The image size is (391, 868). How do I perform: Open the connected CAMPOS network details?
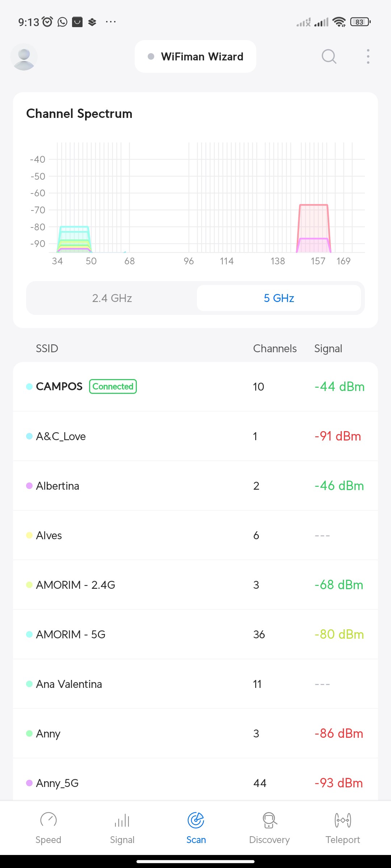pos(195,387)
